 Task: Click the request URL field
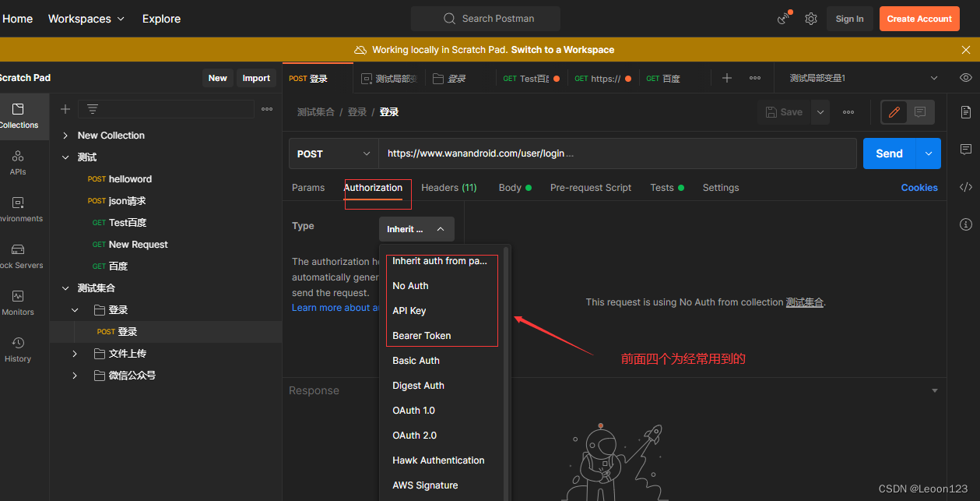pos(617,153)
